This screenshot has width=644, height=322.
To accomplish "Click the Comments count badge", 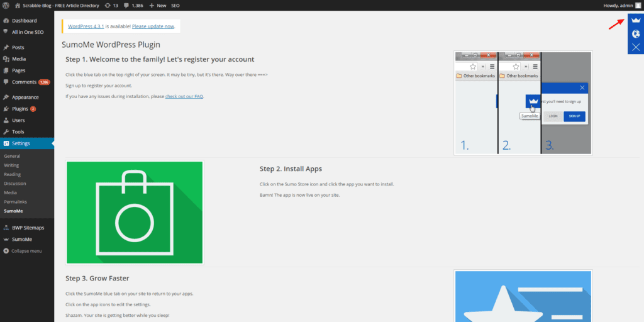I will (44, 82).
